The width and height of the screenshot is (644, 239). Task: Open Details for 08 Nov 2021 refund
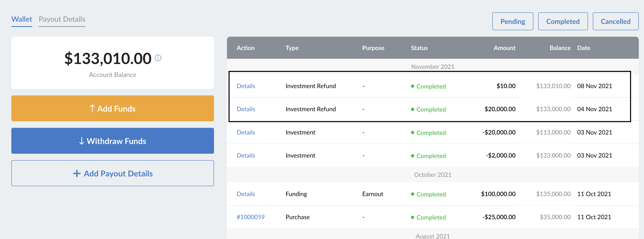tap(246, 86)
